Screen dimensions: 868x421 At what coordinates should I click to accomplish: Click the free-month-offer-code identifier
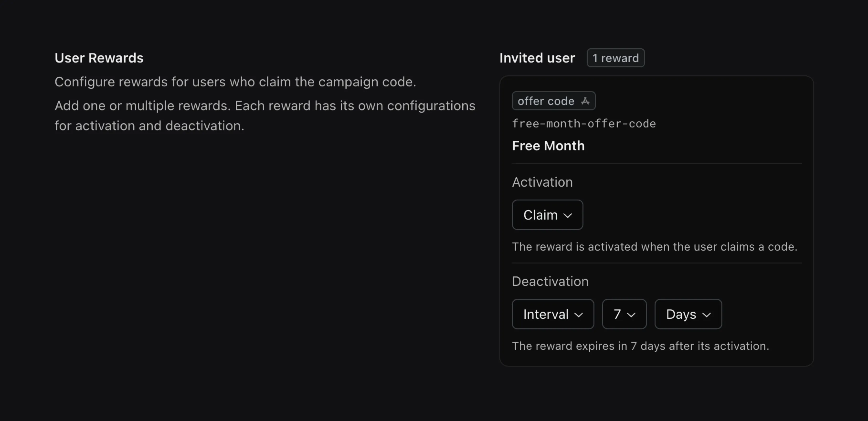point(584,123)
